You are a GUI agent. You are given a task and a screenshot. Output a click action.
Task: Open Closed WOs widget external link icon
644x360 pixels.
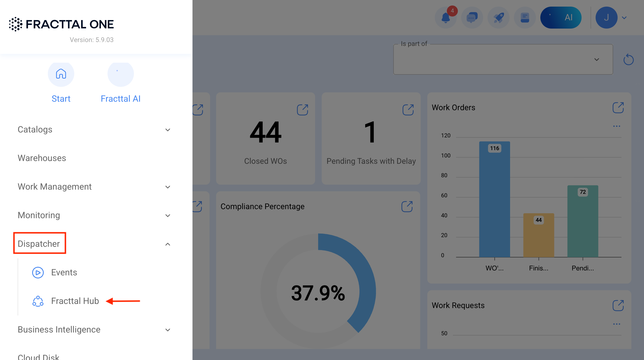pos(302,110)
